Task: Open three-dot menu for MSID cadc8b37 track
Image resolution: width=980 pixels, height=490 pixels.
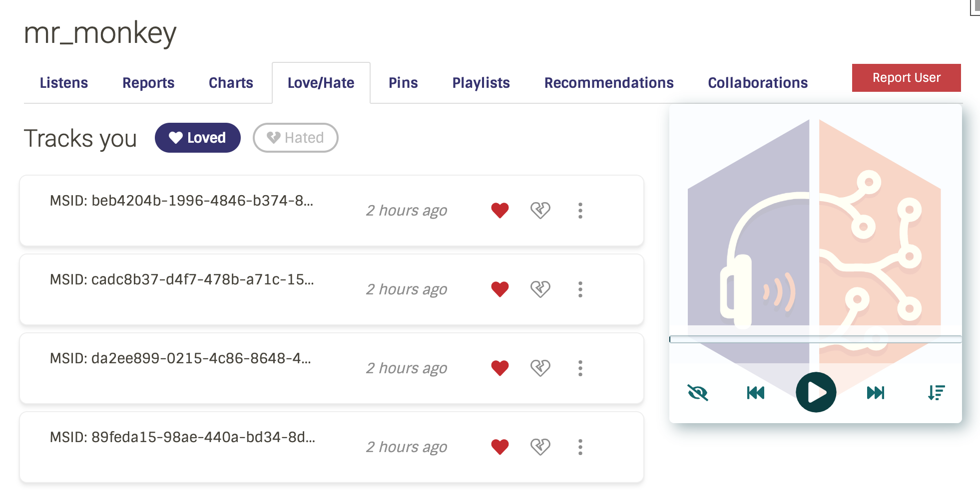Action: point(580,289)
